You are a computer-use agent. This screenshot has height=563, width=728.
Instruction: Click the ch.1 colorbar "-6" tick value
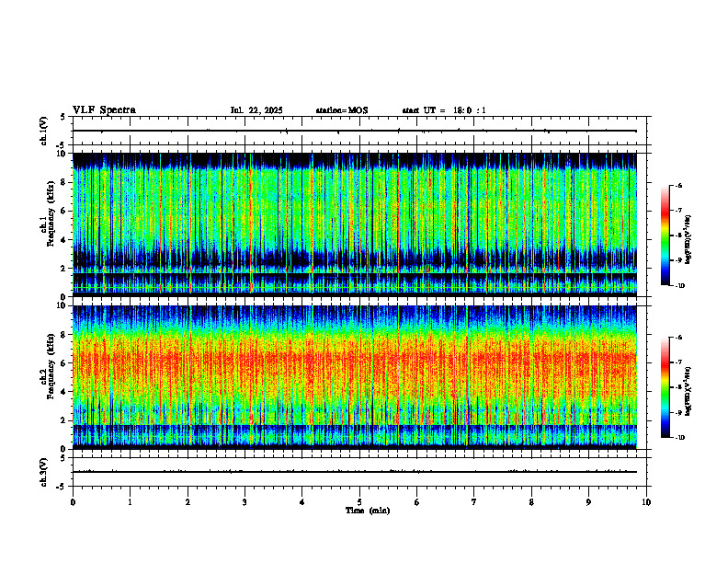tap(679, 186)
